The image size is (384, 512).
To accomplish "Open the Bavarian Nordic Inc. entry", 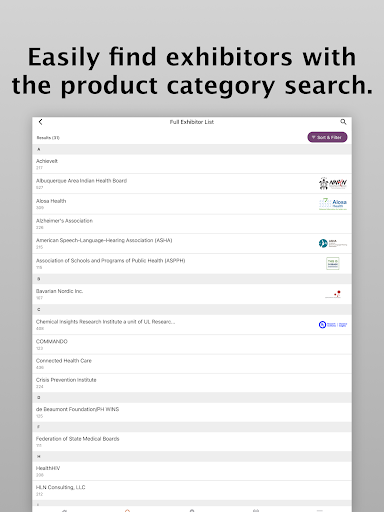I will click(192, 294).
